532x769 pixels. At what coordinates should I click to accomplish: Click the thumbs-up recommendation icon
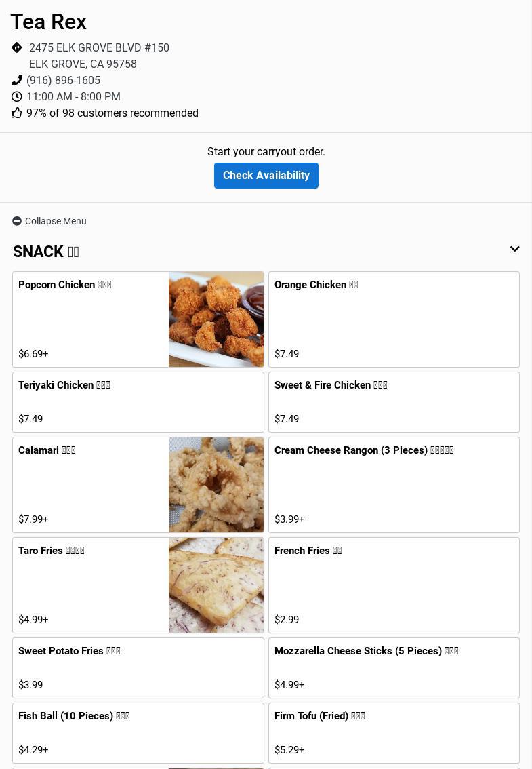pyautogui.click(x=17, y=113)
